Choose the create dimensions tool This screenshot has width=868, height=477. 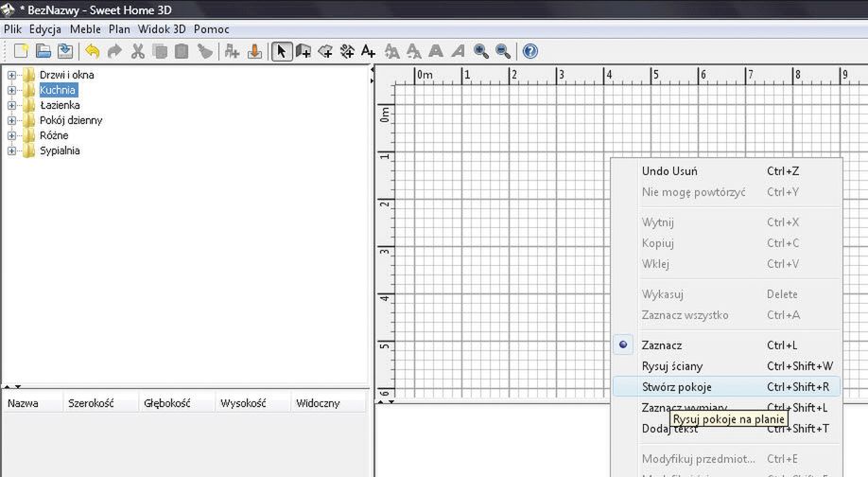347,51
